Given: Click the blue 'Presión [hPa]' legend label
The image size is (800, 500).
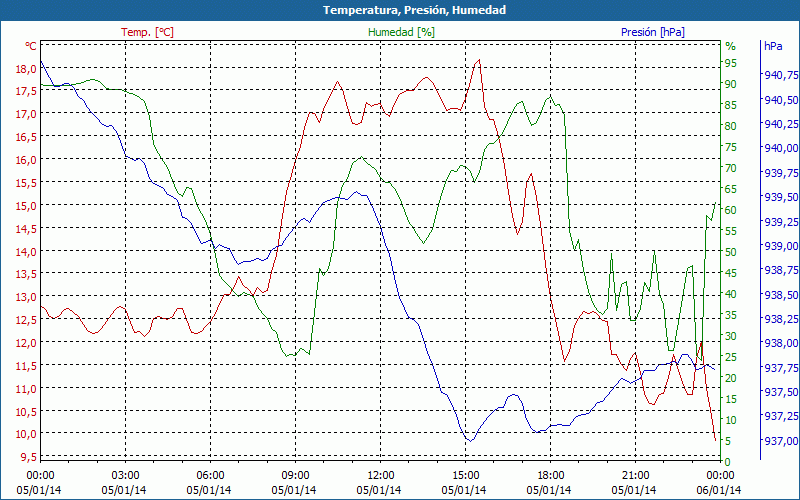Looking at the screenshot, I should pos(653,32).
